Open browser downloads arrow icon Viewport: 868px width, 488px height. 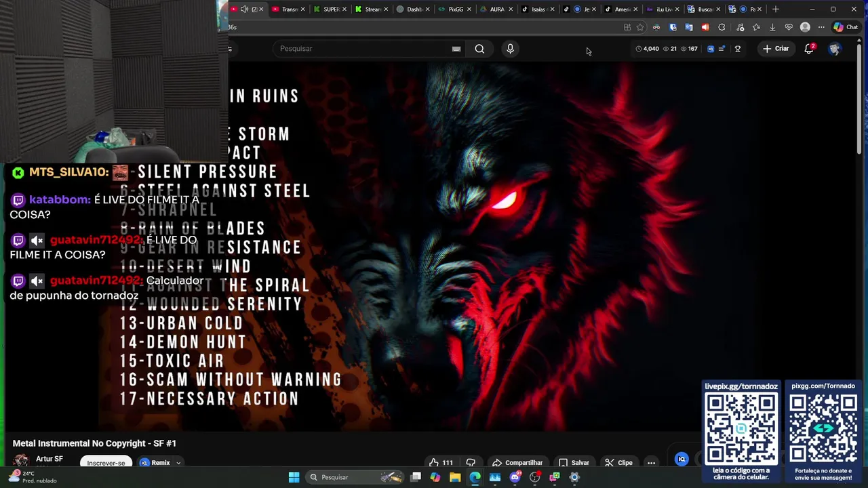click(x=772, y=27)
